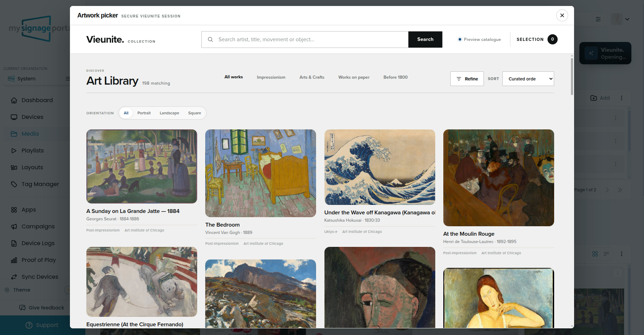
Task: Expand the user profile chevron menu
Action: pos(627,19)
